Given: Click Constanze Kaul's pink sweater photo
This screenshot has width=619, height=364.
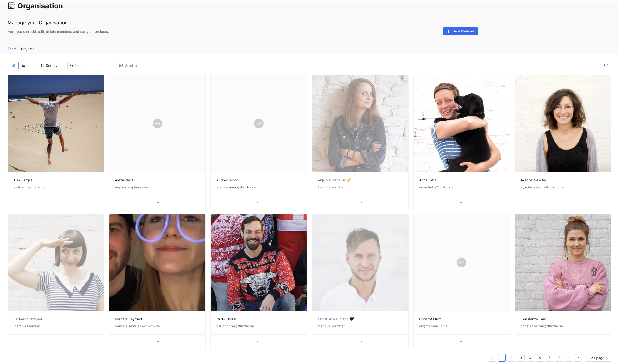Looking at the screenshot, I should 563,262.
